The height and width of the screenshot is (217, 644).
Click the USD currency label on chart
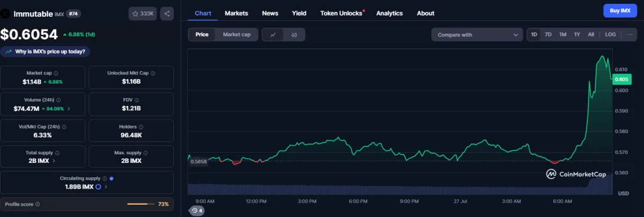623,193
